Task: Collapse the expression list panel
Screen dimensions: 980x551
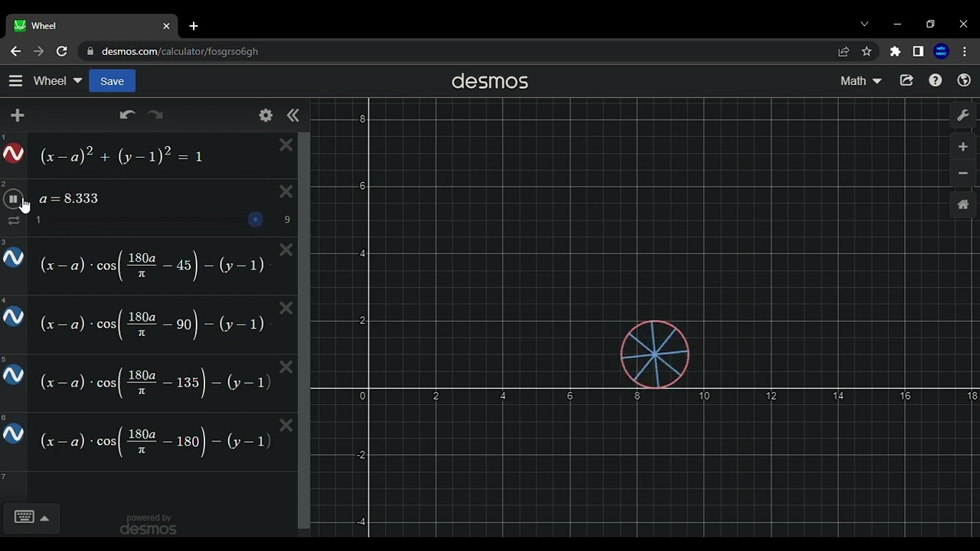Action: click(x=292, y=116)
